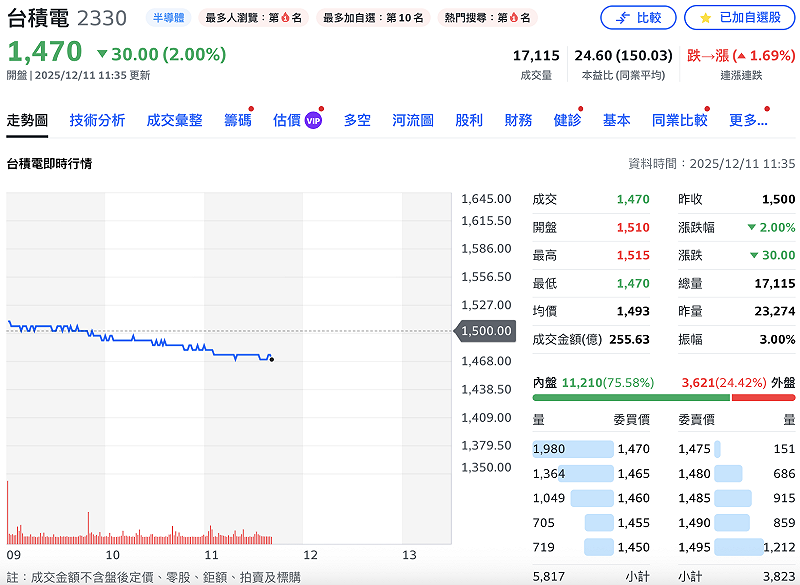Open the 同業比較 tab

[x=679, y=120]
